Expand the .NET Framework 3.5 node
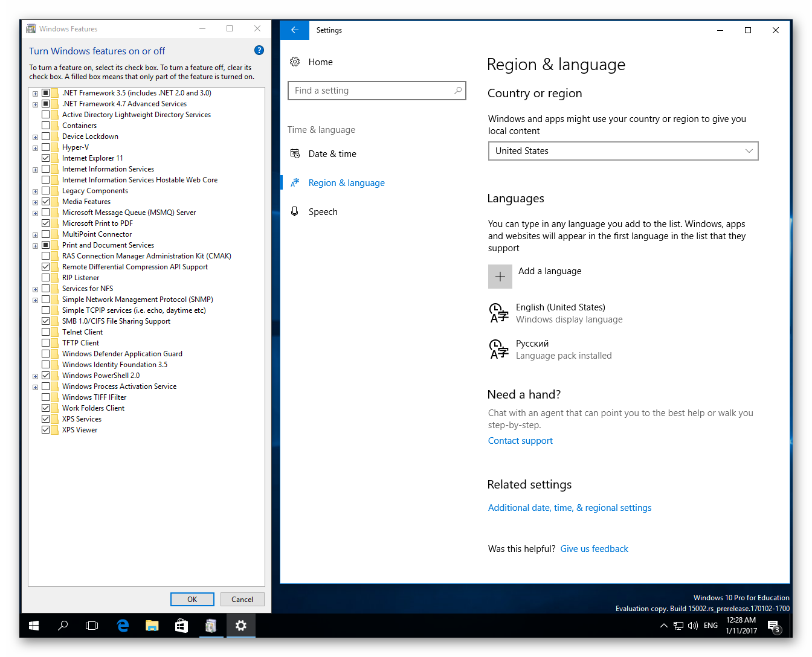The height and width of the screenshot is (657, 812). pyautogui.click(x=35, y=94)
